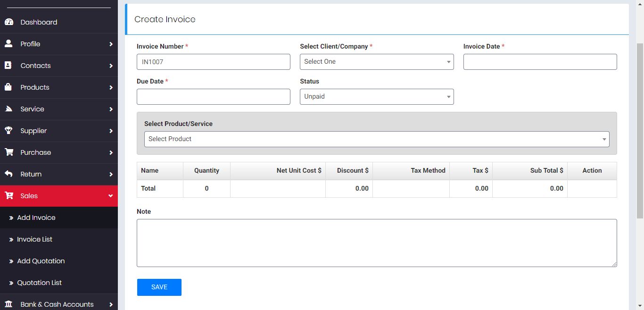
Task: Click the Products shopping bag icon
Action: 8,87
